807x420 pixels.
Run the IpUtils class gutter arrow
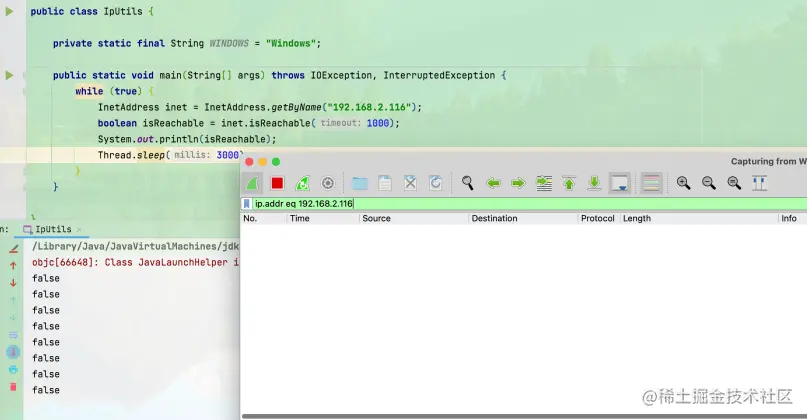coord(9,11)
